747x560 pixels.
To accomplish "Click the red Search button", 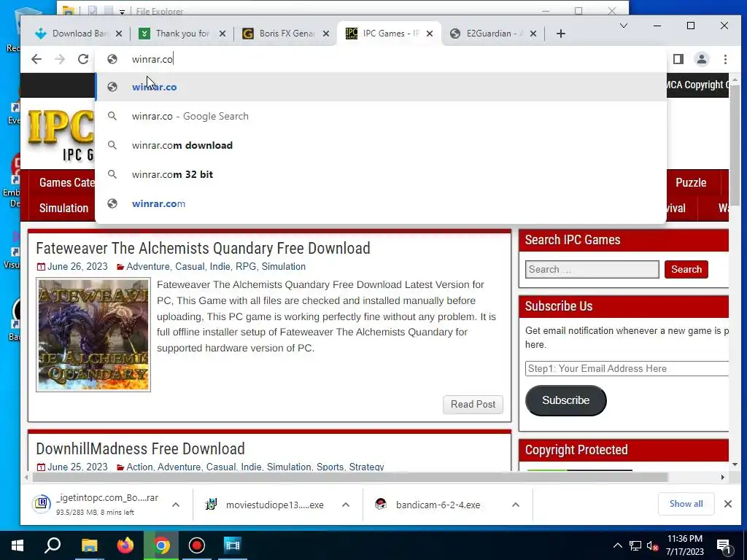I will pos(686,270).
